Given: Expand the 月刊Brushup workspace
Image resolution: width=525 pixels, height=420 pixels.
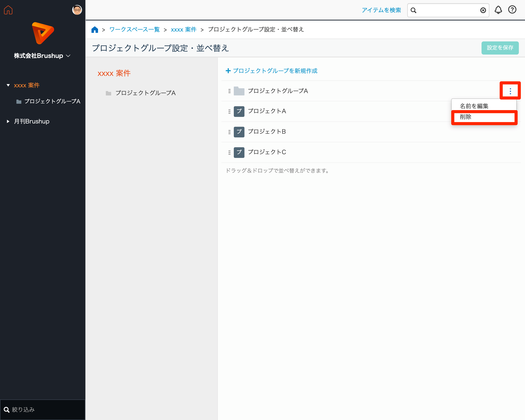Looking at the screenshot, I should [x=8, y=121].
